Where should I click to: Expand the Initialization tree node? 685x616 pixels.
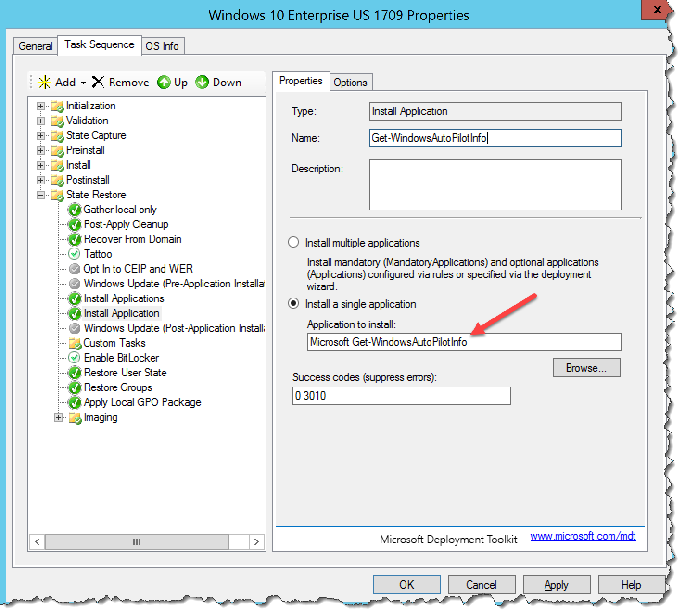coord(40,106)
